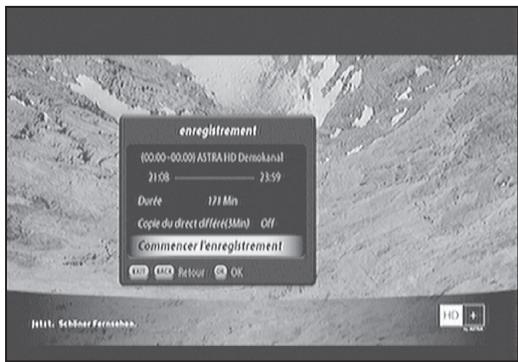Click the OK key icon
The image size is (518, 362).
click(220, 272)
